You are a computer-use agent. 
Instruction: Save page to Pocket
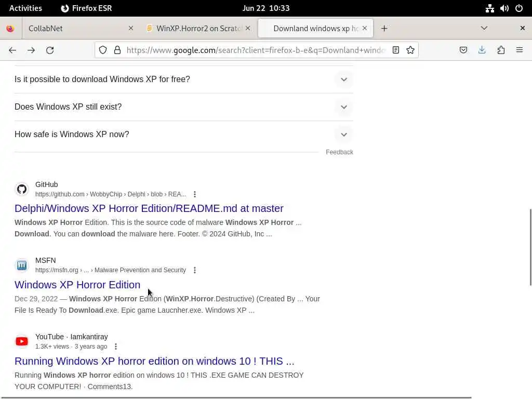point(463,50)
